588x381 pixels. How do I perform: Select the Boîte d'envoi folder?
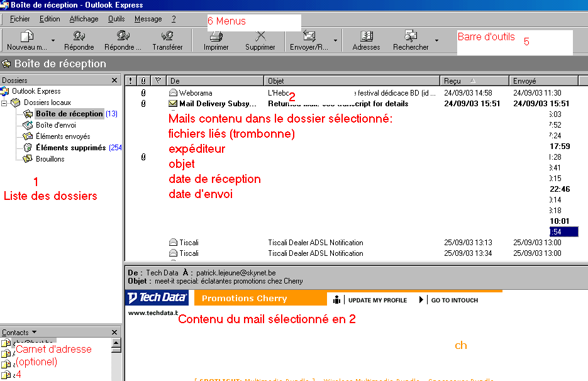click(56, 125)
